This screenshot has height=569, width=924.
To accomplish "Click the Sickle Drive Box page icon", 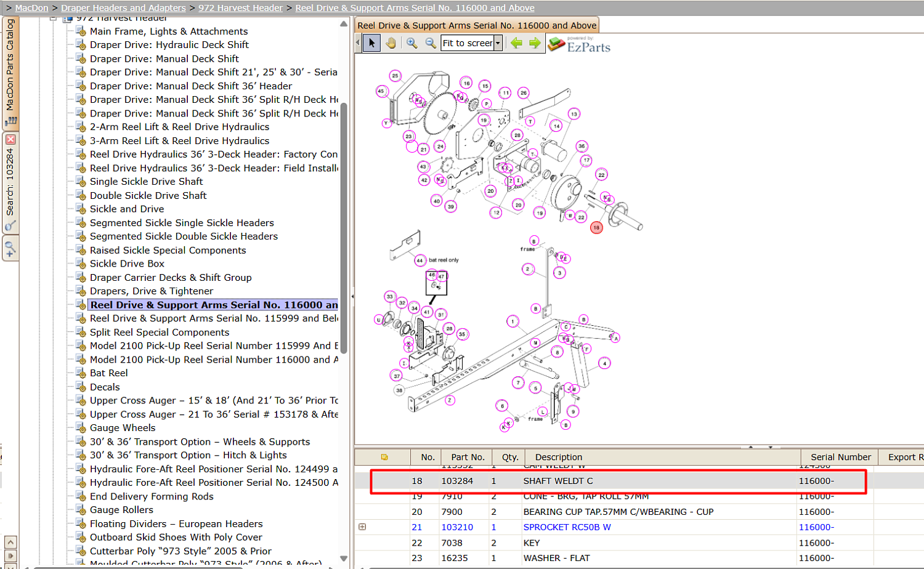I will (80, 264).
